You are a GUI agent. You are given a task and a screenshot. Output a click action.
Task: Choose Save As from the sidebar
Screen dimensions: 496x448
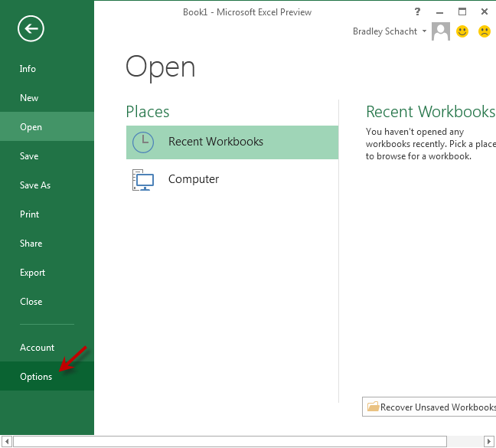point(47,185)
